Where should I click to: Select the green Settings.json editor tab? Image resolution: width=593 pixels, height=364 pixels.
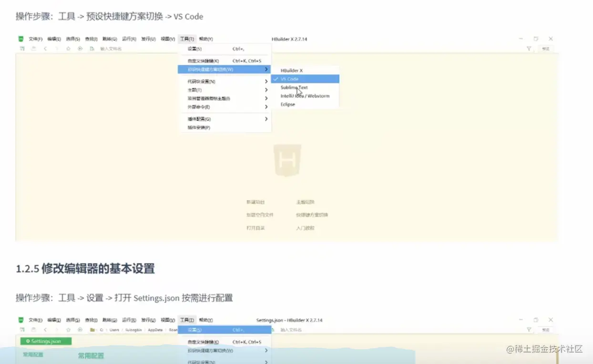pos(46,341)
